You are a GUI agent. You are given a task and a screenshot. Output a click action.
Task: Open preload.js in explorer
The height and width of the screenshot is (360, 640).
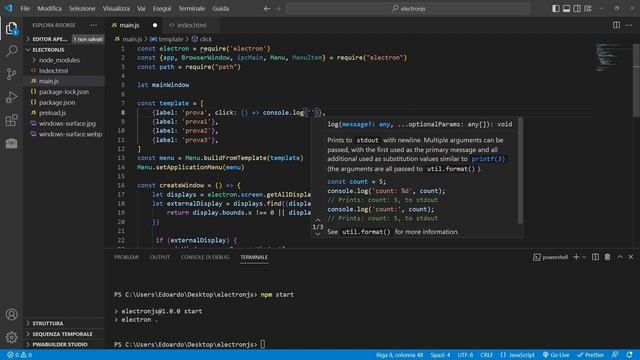click(x=64, y=113)
